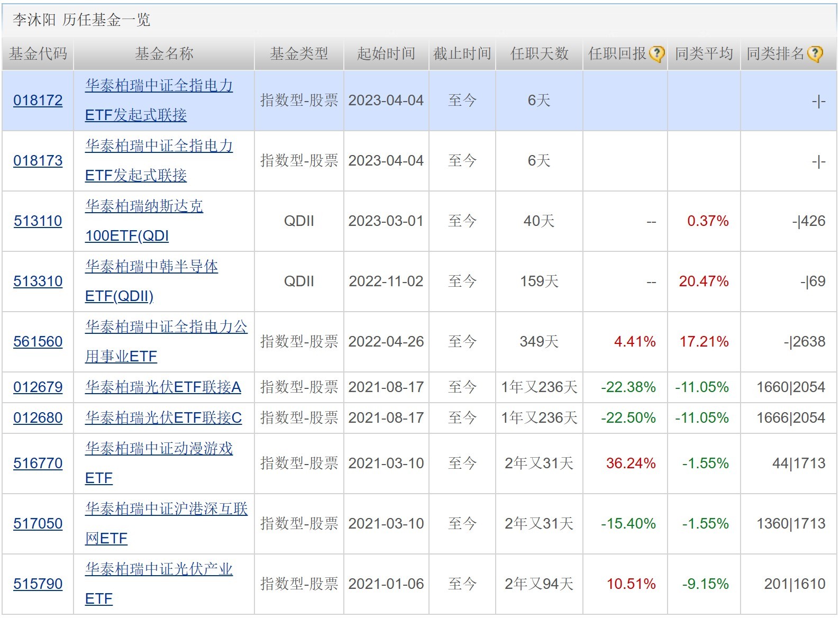Click the 10.51% return value

click(631, 584)
